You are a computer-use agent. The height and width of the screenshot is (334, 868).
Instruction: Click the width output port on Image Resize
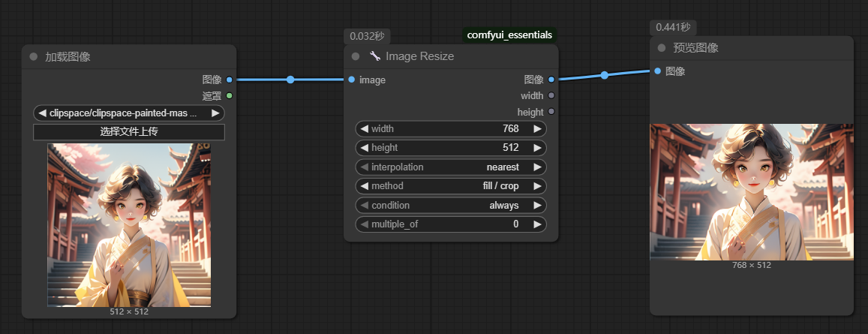(551, 95)
